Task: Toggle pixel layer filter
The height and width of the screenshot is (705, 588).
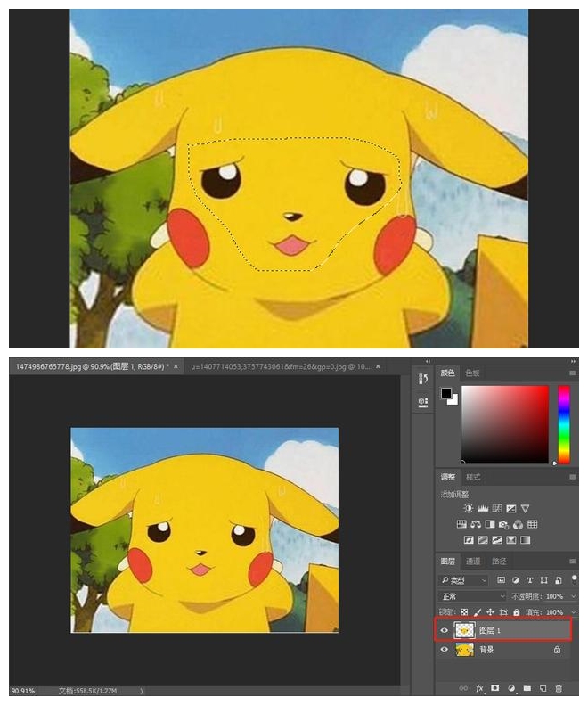Action: pos(502,580)
